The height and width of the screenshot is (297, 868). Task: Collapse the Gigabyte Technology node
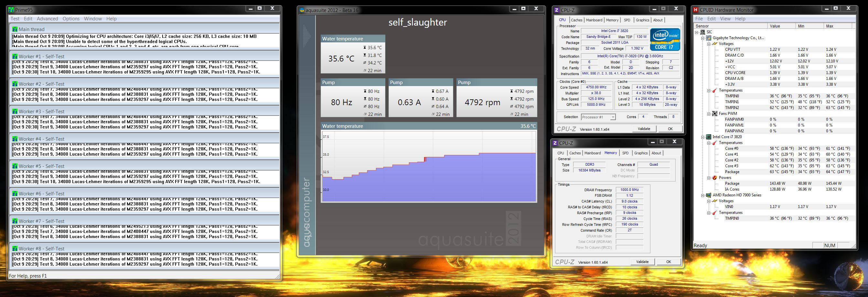703,38
